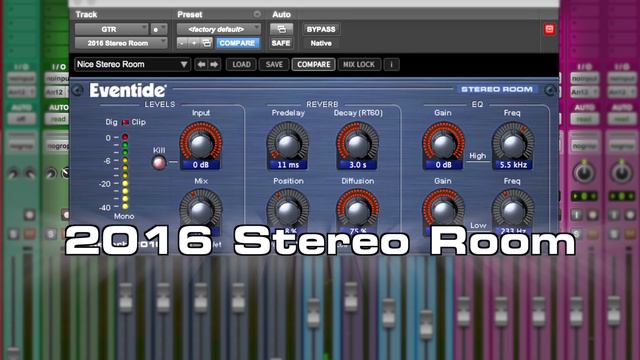
Task: Select the next preset with plus button
Action: click(194, 43)
